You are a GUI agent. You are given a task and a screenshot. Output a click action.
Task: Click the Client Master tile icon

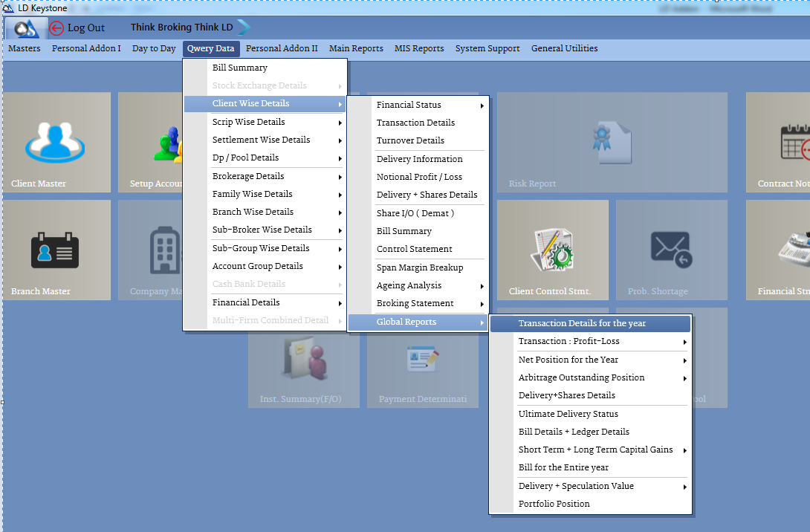click(55, 139)
